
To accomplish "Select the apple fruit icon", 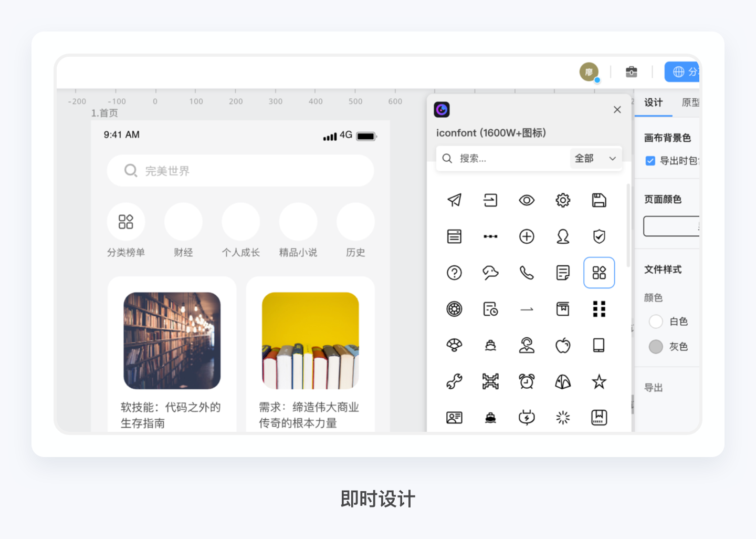I will [563, 345].
